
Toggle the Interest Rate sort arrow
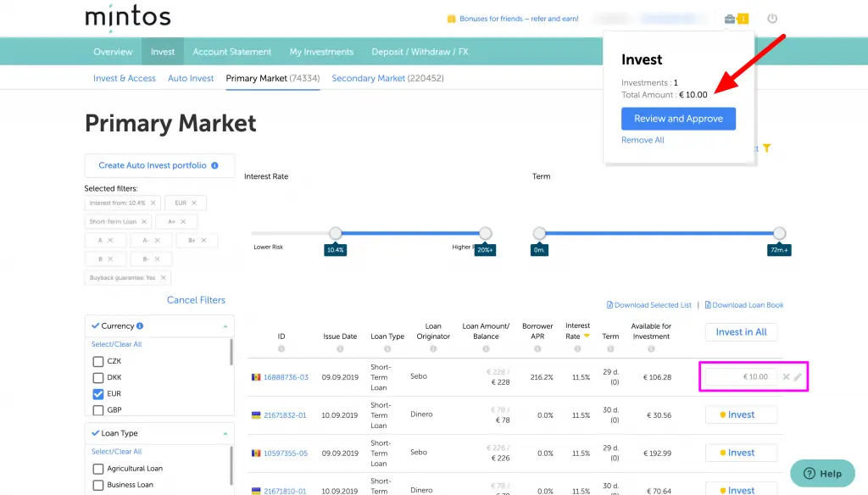[x=587, y=336]
